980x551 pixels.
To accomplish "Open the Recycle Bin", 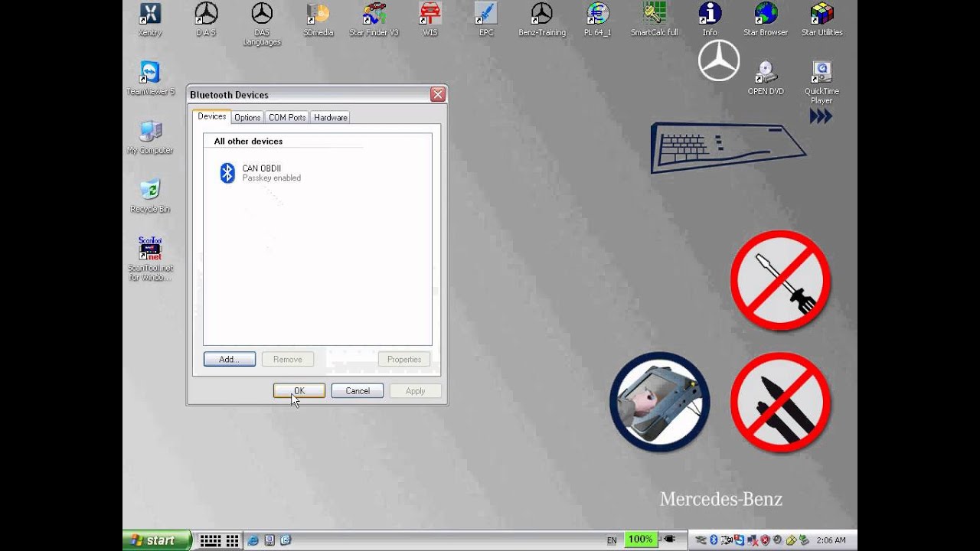I will tap(150, 196).
